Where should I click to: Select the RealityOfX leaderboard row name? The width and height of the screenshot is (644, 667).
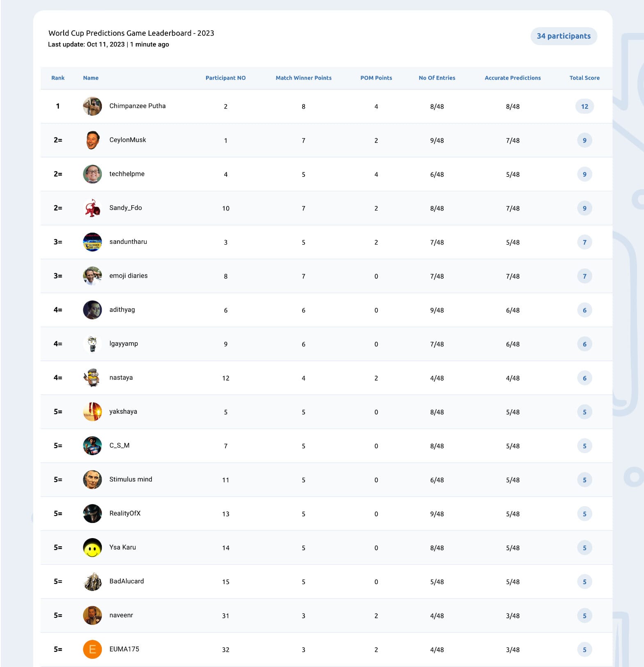coord(125,513)
